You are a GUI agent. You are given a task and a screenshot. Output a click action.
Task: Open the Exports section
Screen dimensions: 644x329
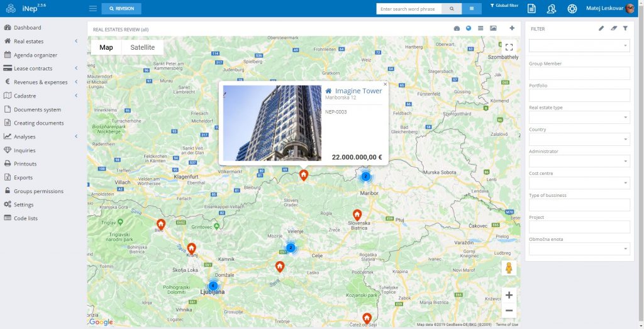[x=18, y=177]
